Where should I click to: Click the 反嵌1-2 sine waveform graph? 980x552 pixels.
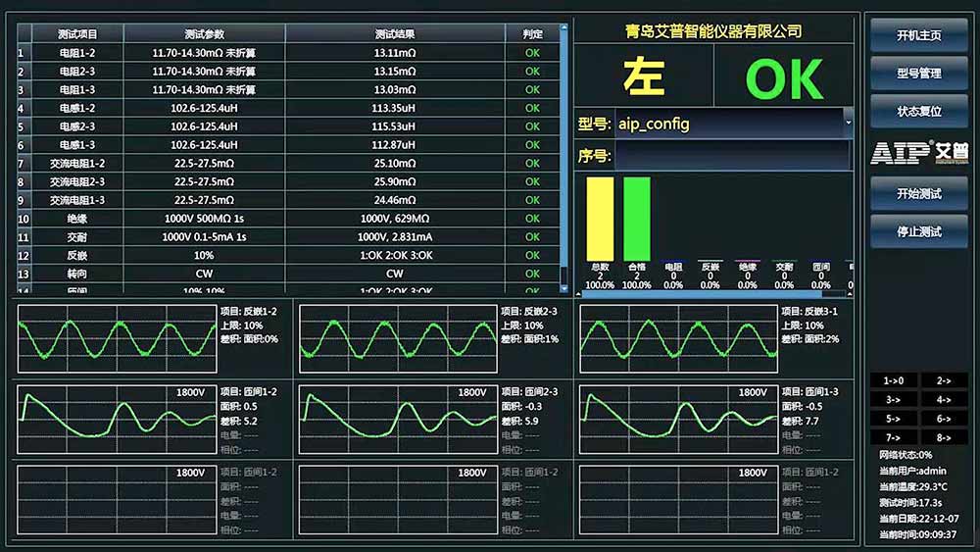pyautogui.click(x=117, y=338)
